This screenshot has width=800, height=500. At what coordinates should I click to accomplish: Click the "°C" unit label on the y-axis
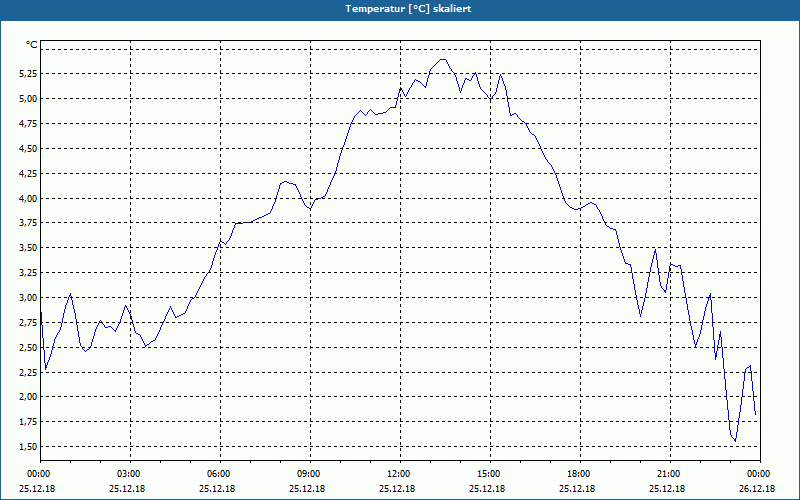tap(32, 45)
